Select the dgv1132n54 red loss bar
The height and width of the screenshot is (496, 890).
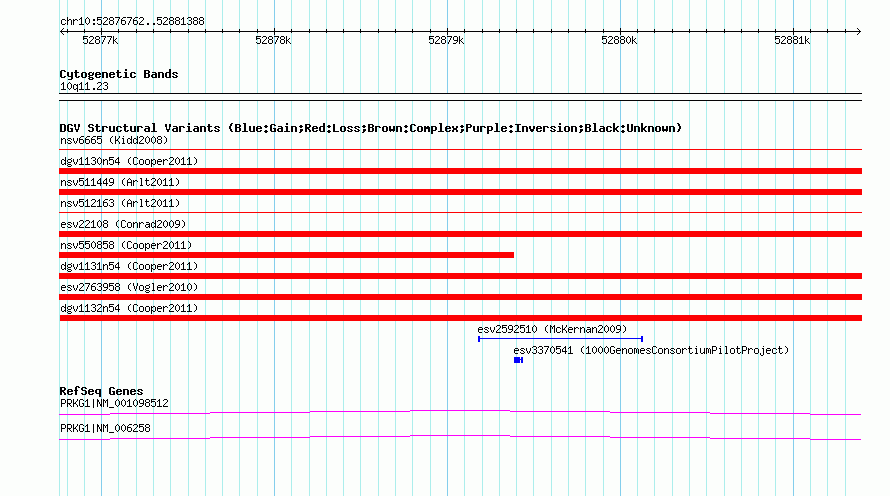(x=460, y=318)
